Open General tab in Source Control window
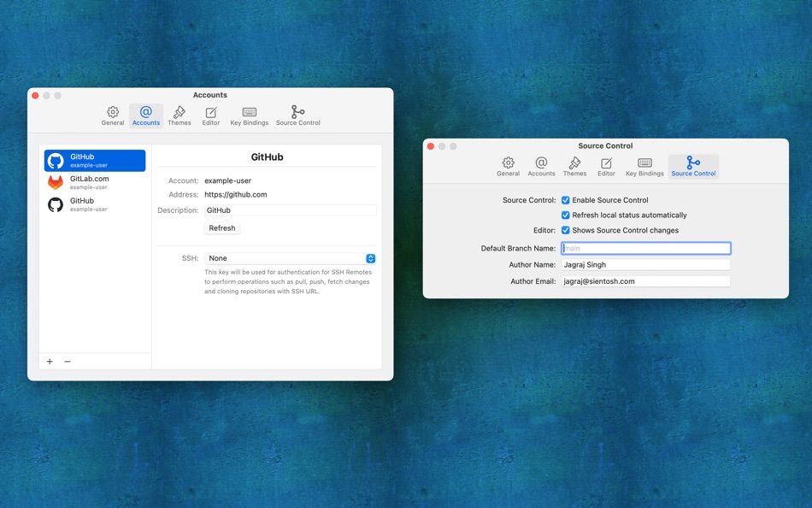This screenshot has height=508, width=812. coord(508,167)
